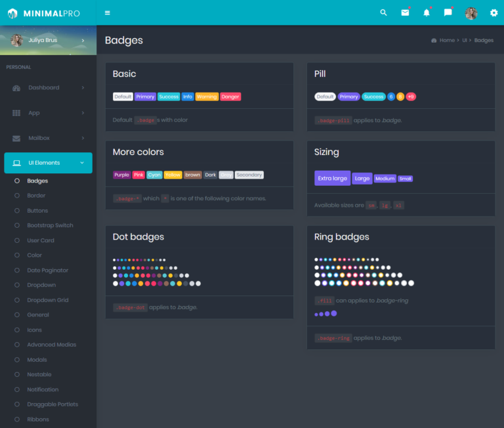Click the Home breadcrumb link
Viewport: 504px width, 428px height.
click(447, 41)
